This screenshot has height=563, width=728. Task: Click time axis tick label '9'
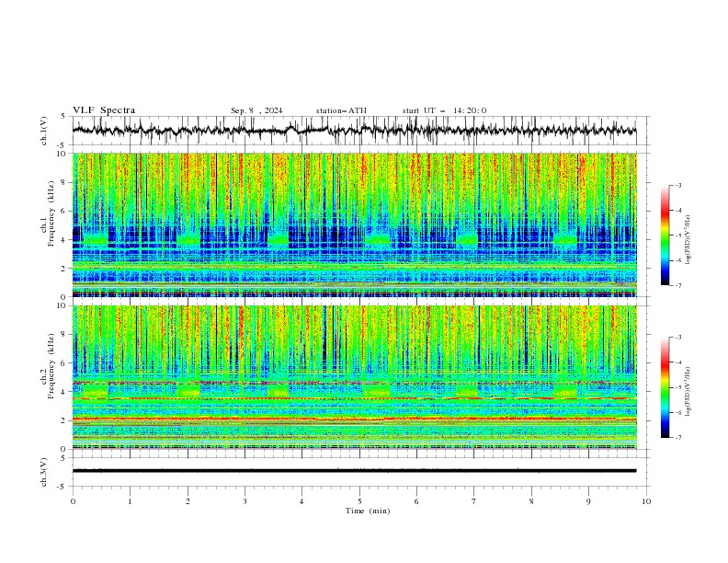click(x=588, y=501)
